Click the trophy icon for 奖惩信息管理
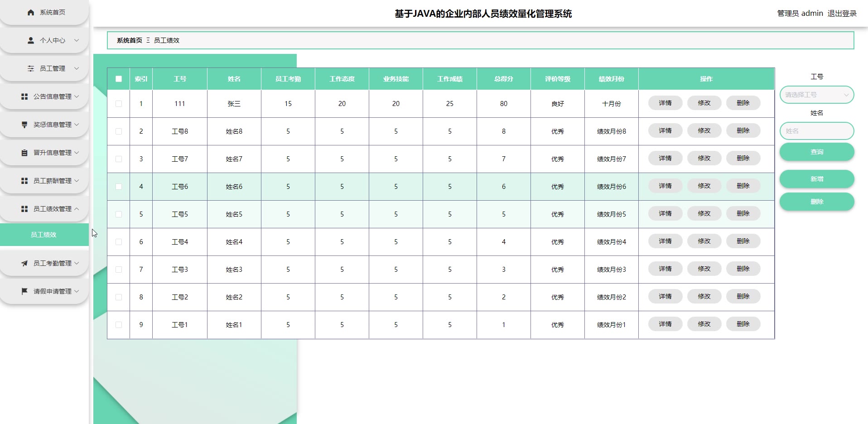The width and height of the screenshot is (868, 424). 24,125
